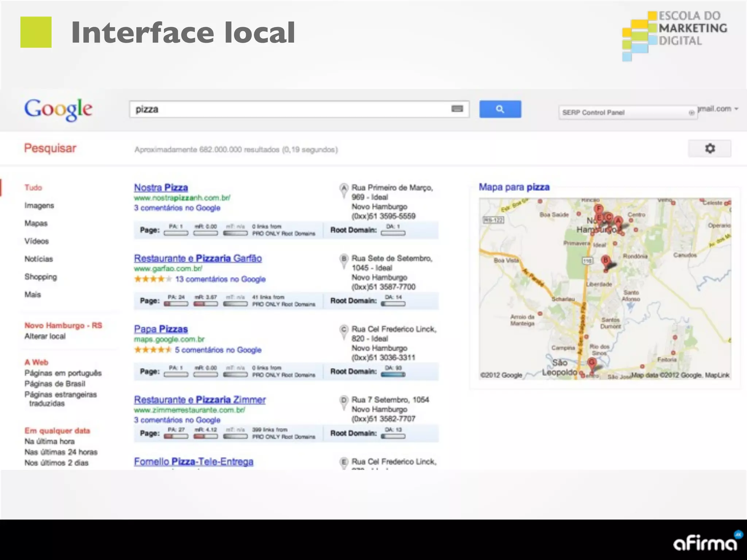Click the blue search magnifier button
This screenshot has height=560, width=747.
pos(500,109)
